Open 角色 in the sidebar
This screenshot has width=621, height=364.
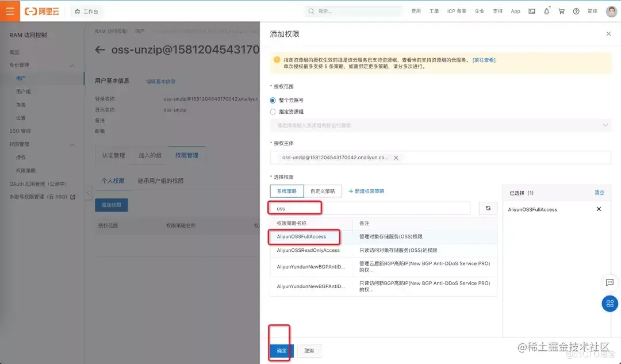pyautogui.click(x=21, y=105)
